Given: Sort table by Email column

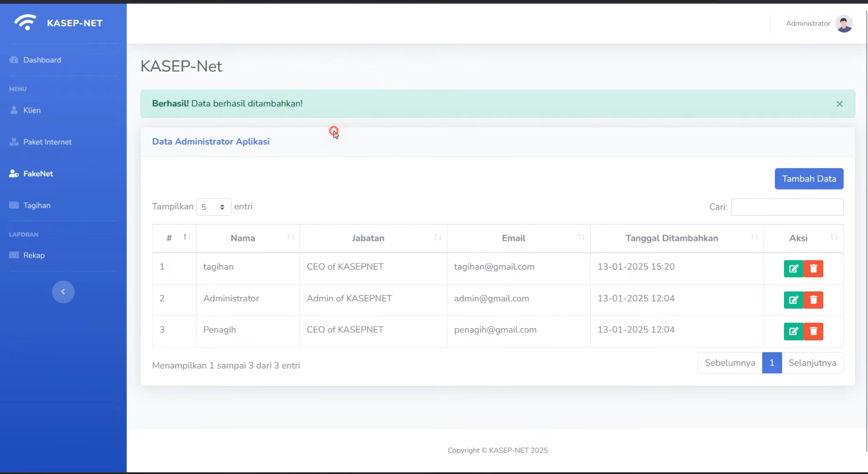Looking at the screenshot, I should 519,238.
